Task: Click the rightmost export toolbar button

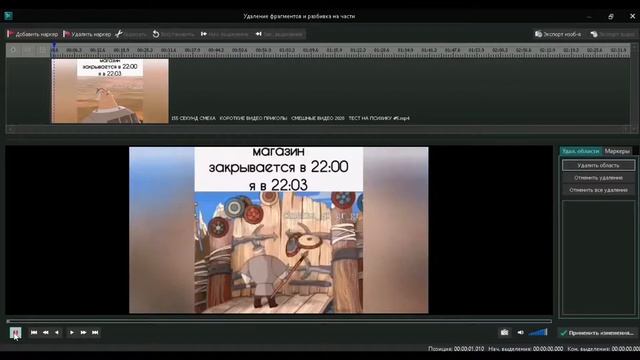Action: tap(613, 34)
